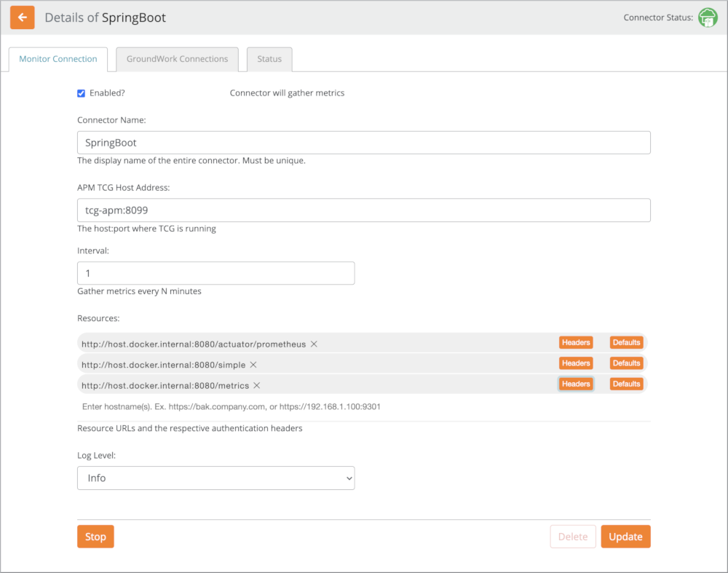The width and height of the screenshot is (728, 573).
Task: Open Headers for the metrics resource
Action: click(576, 384)
